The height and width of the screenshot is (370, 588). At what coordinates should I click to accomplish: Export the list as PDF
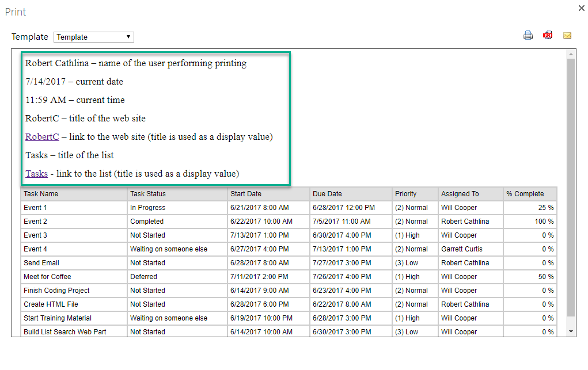pos(548,35)
